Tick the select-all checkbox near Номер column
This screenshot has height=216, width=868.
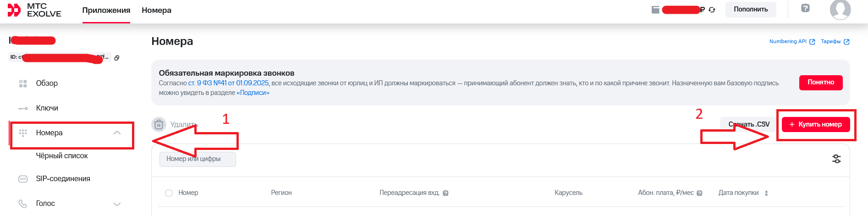coord(169,193)
